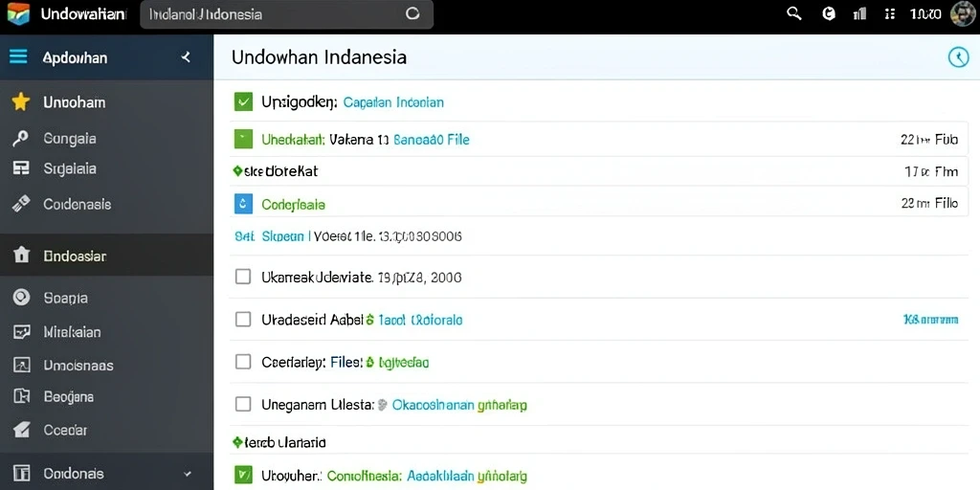Click the star icon beside Undoham
The image size is (980, 490).
click(21, 101)
